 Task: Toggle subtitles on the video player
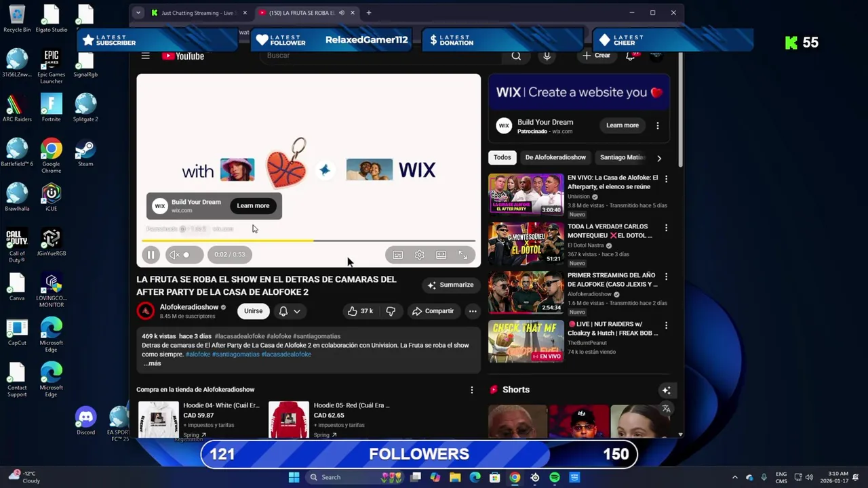pyautogui.click(x=398, y=255)
